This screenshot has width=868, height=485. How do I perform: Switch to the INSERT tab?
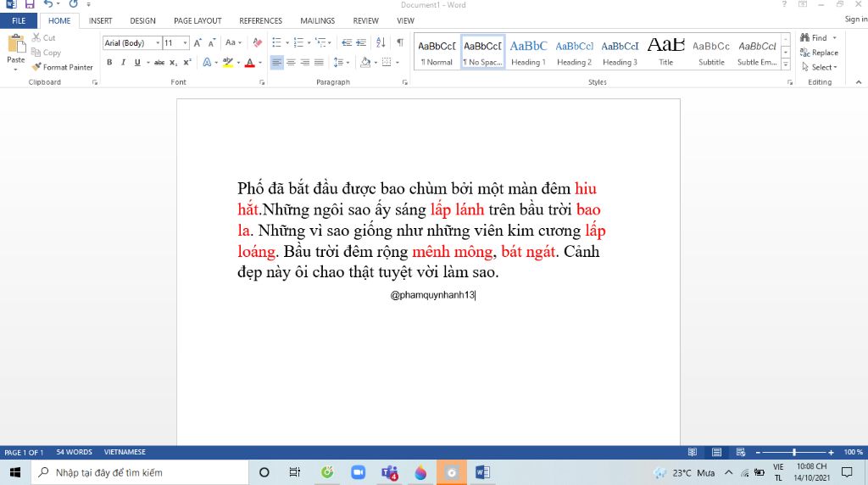coord(100,21)
